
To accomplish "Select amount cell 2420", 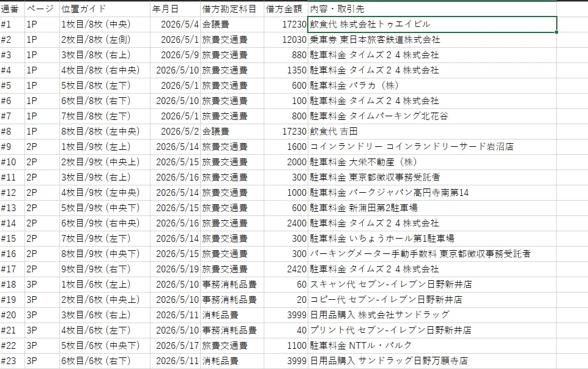I will [286, 269].
